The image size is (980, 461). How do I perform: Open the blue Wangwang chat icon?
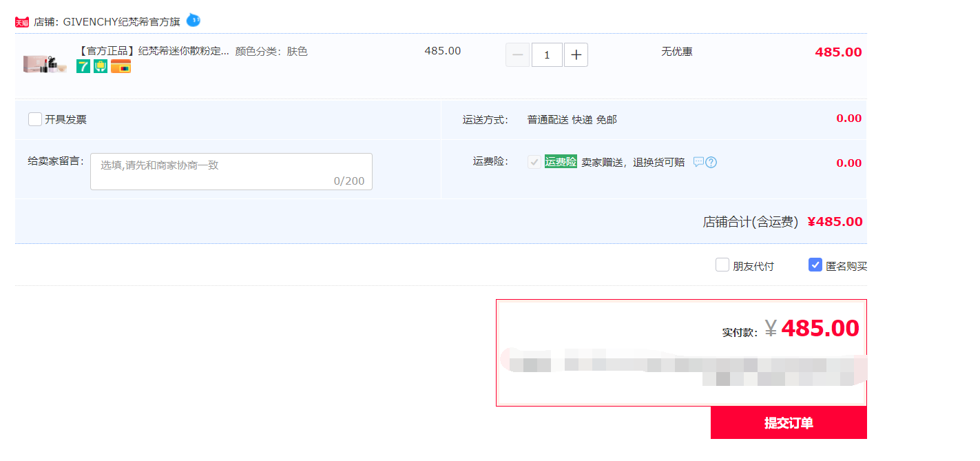click(194, 20)
